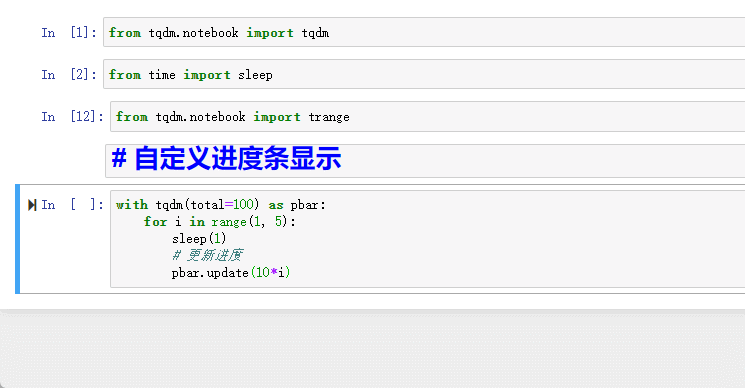Place cursor on the '# 更新进度' comment

[x=207, y=256]
